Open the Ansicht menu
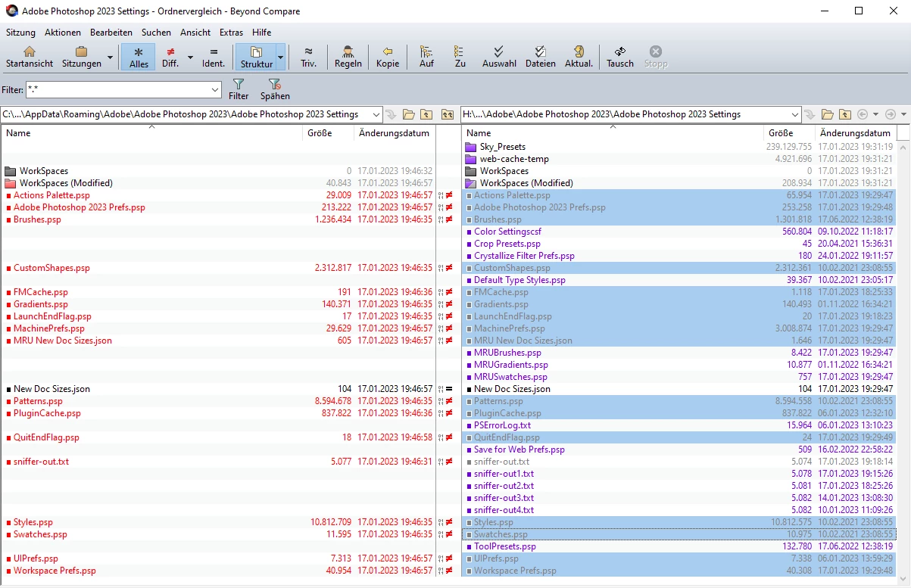The width and height of the screenshot is (911, 588). tap(195, 33)
